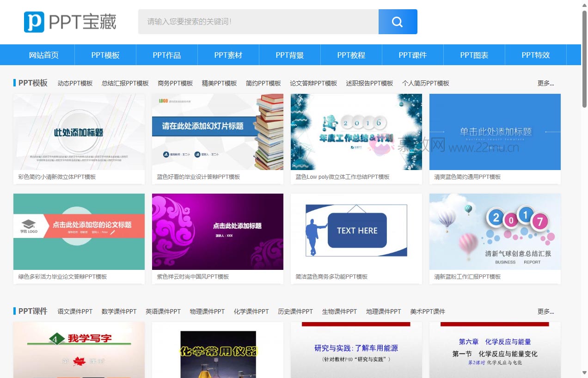Click the scrollbar up arrow
588x378 pixels.
[584, 5]
